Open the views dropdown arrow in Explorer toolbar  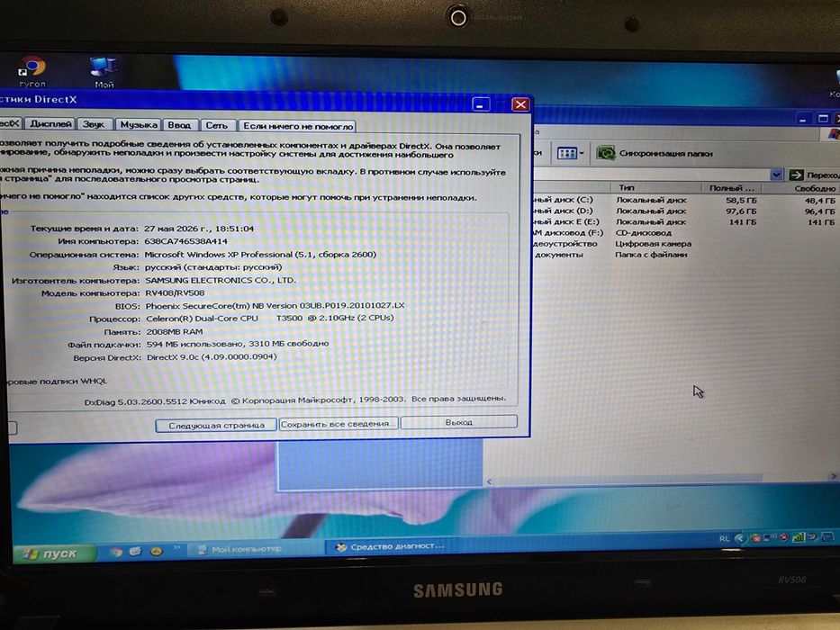pos(582,154)
